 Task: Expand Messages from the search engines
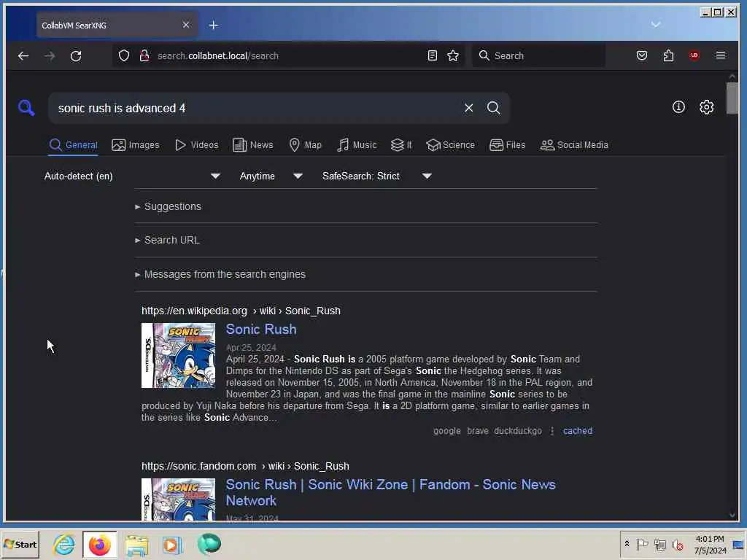220,274
